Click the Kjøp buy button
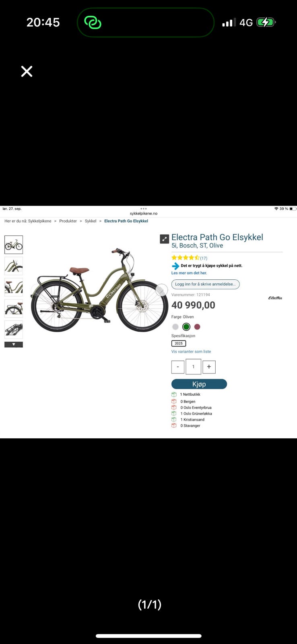 click(x=199, y=384)
